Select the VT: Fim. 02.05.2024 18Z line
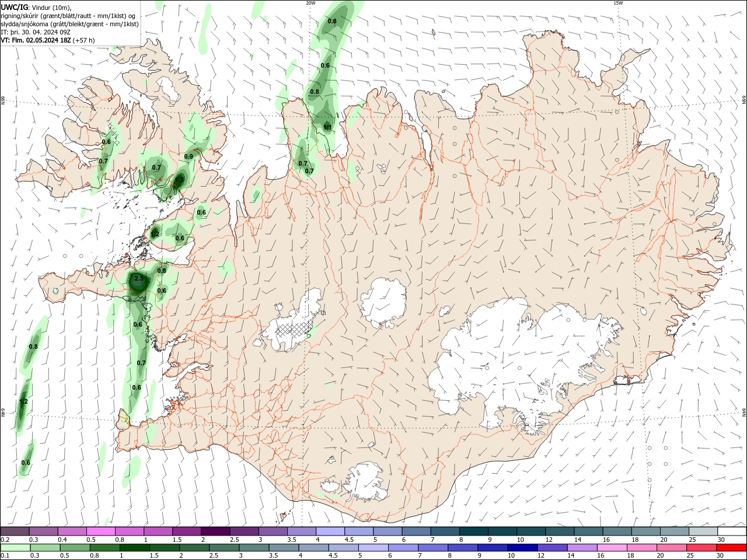The height and width of the screenshot is (560, 747). coord(48,40)
